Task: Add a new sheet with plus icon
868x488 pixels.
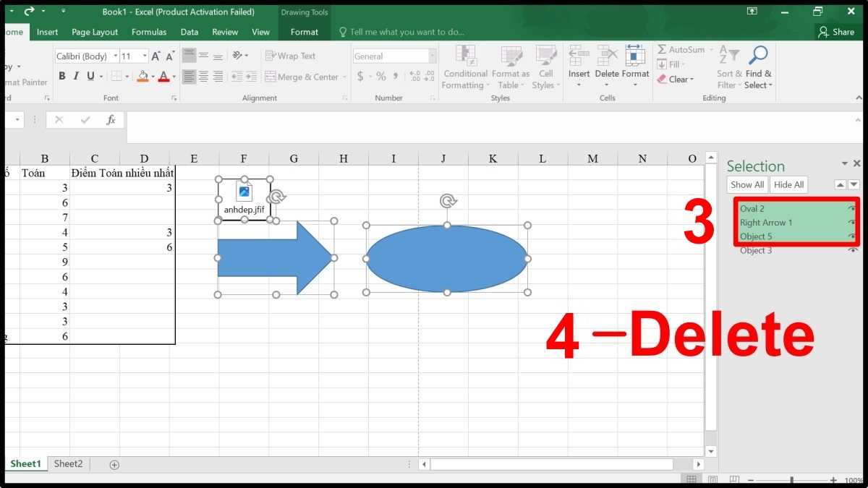Action: coord(114,464)
